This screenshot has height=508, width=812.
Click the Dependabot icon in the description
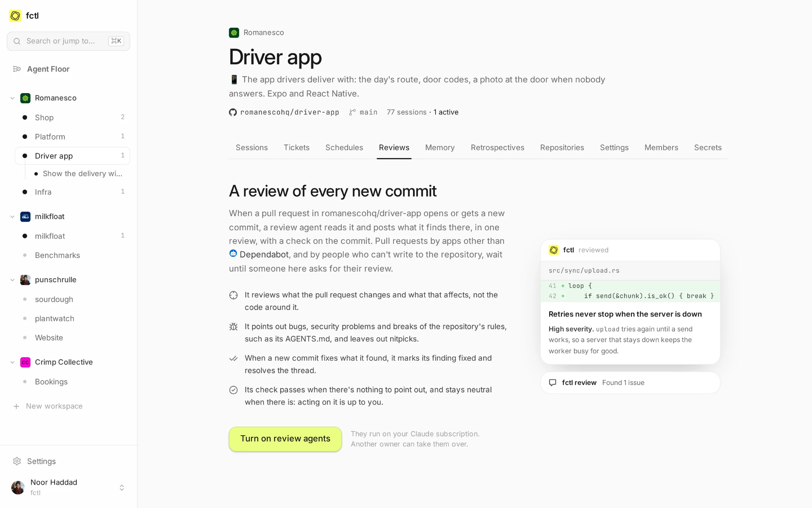[x=233, y=253]
